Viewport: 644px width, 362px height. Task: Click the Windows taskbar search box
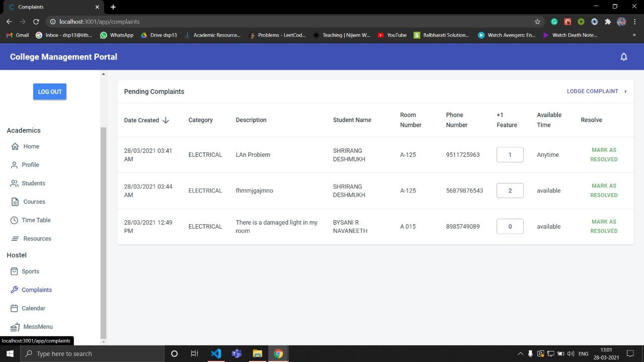pyautogui.click(x=92, y=353)
